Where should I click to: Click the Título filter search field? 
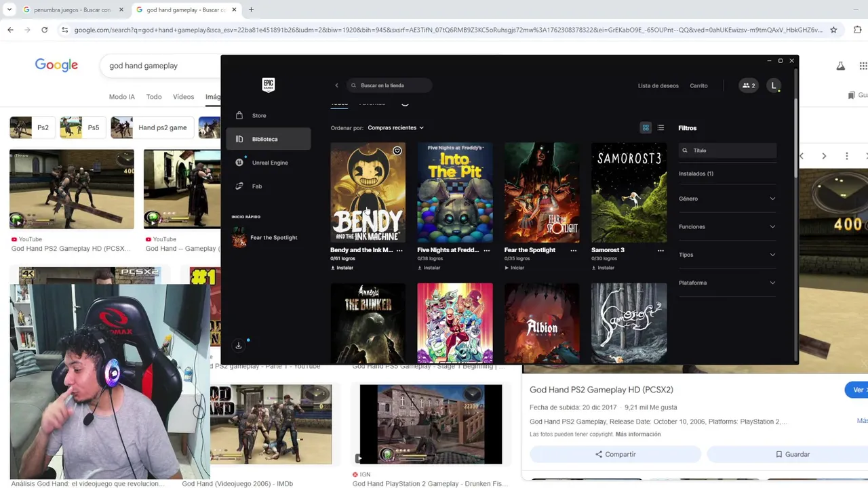727,150
